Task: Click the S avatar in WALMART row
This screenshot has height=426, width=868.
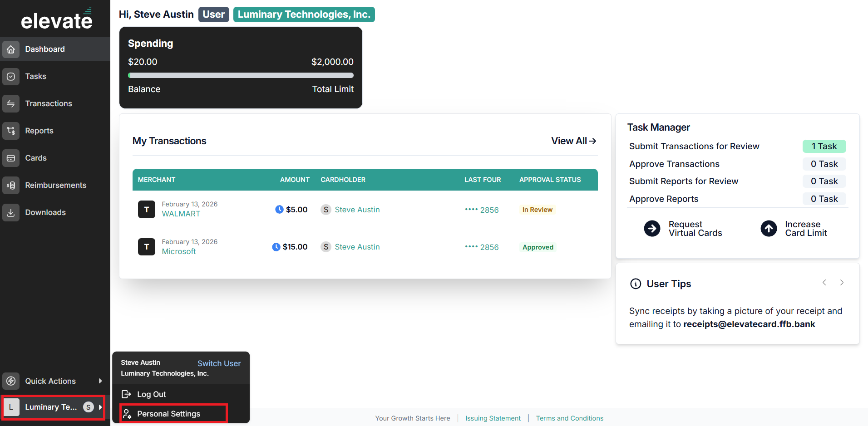Action: [325, 210]
